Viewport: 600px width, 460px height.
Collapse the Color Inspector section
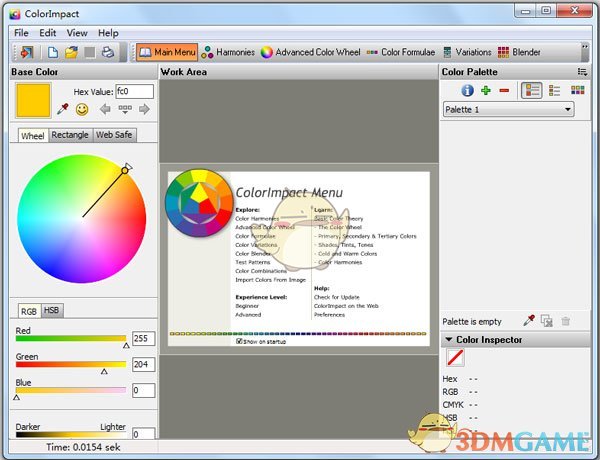pos(449,339)
